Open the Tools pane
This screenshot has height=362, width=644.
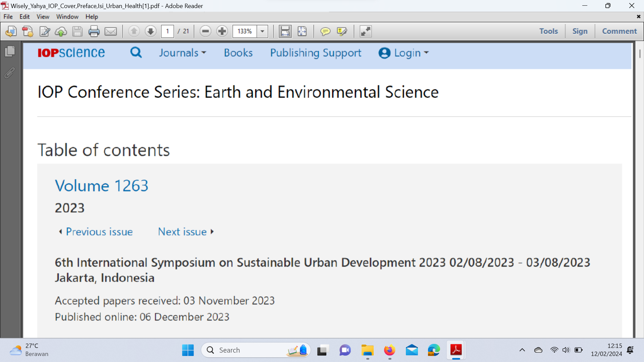pos(548,31)
